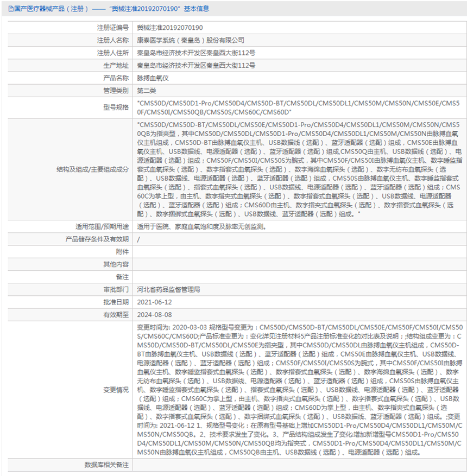Select the 审批部门 row label
Viewport: 467px width, 476px height.
(x=116, y=290)
